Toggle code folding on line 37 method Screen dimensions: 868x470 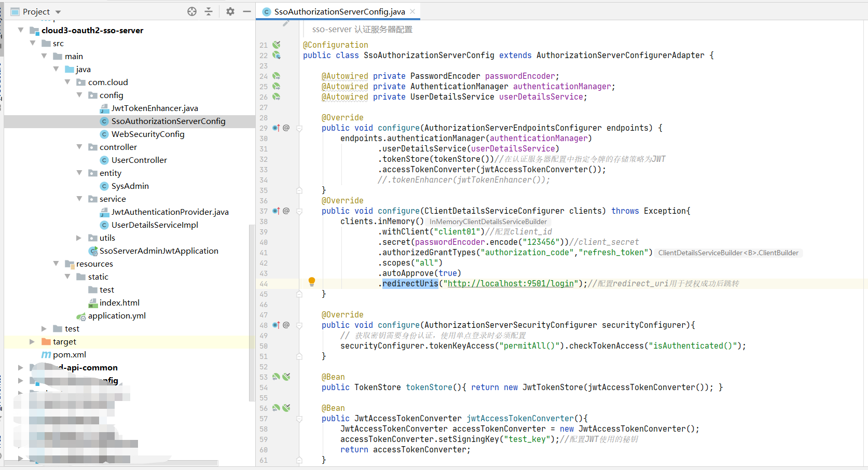pos(299,211)
